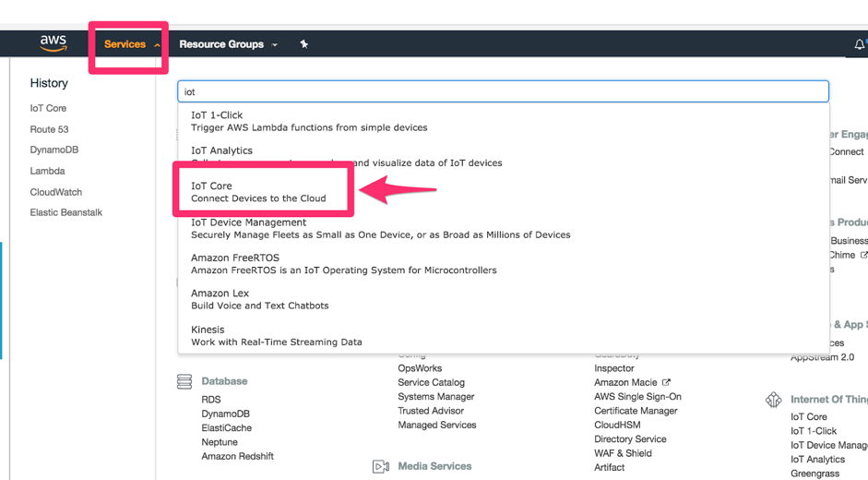Select IoT Core from search results
Screen dimensions: 868x480
tap(258, 192)
